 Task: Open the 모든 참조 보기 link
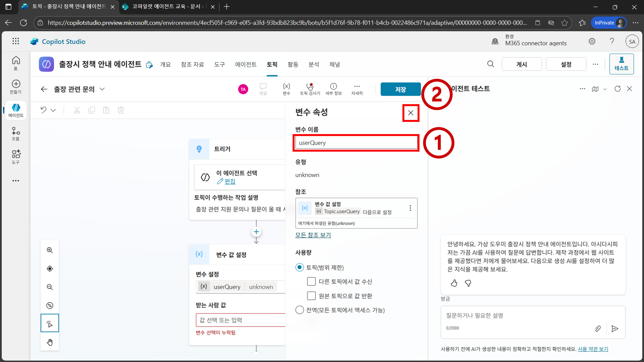[313, 235]
